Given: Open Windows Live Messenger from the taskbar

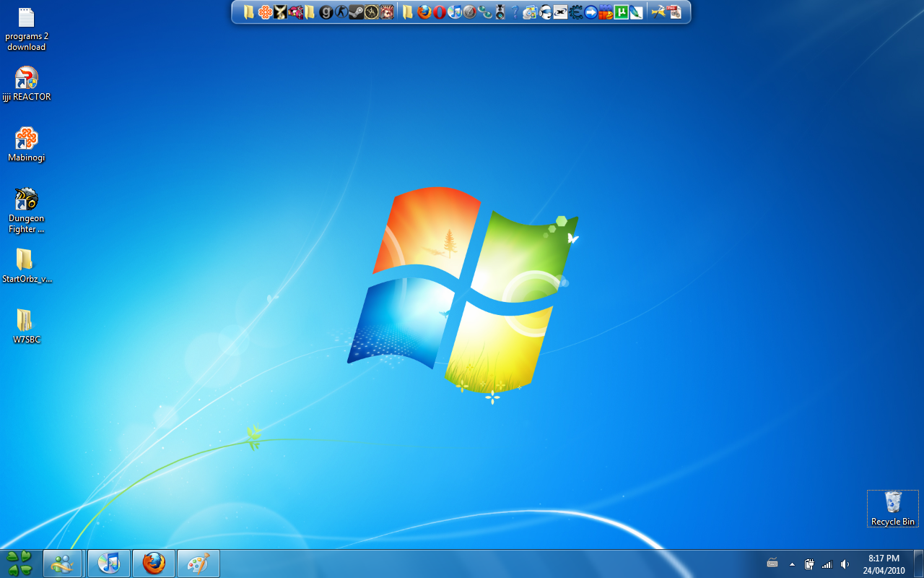Looking at the screenshot, I should [63, 564].
